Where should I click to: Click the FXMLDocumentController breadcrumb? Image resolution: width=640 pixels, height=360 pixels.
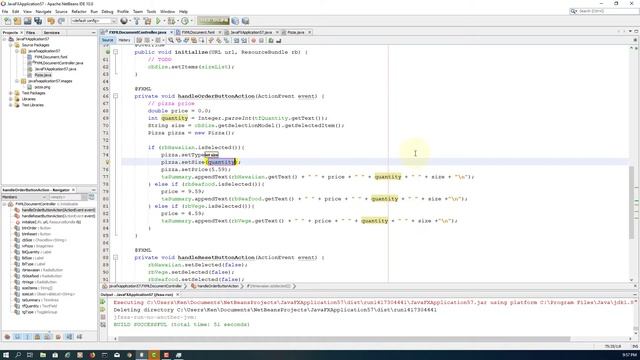[145, 286]
